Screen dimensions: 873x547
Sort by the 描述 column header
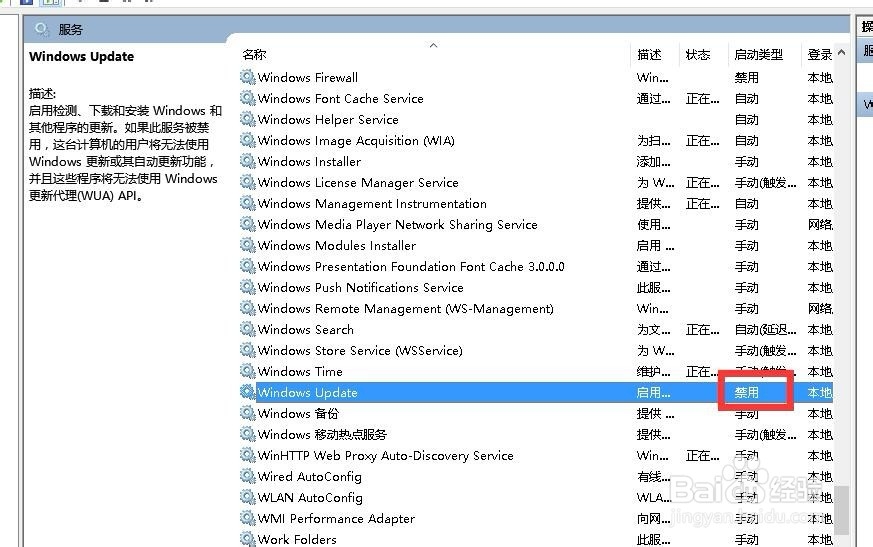pyautogui.click(x=649, y=55)
